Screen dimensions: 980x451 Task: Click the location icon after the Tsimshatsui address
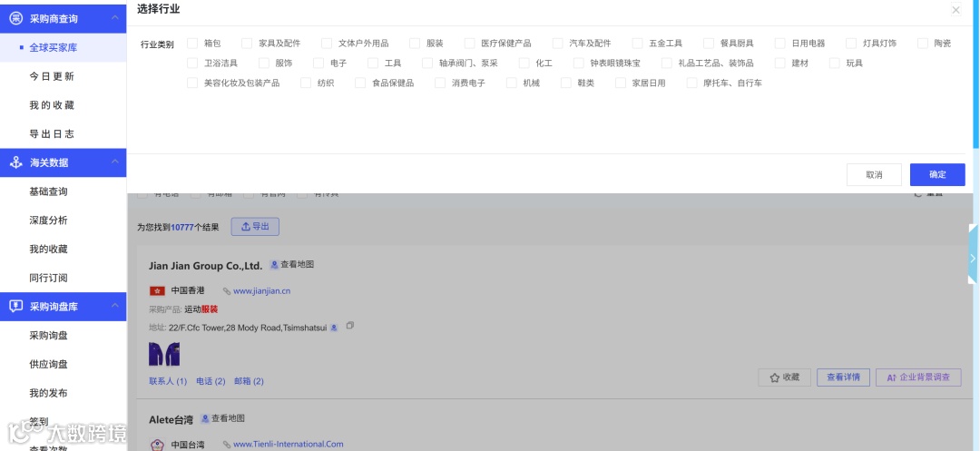(x=334, y=328)
